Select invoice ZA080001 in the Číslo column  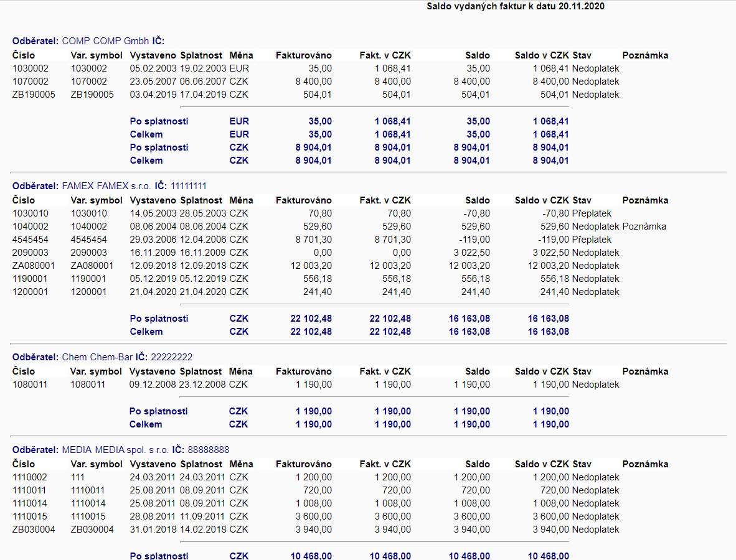coord(34,266)
